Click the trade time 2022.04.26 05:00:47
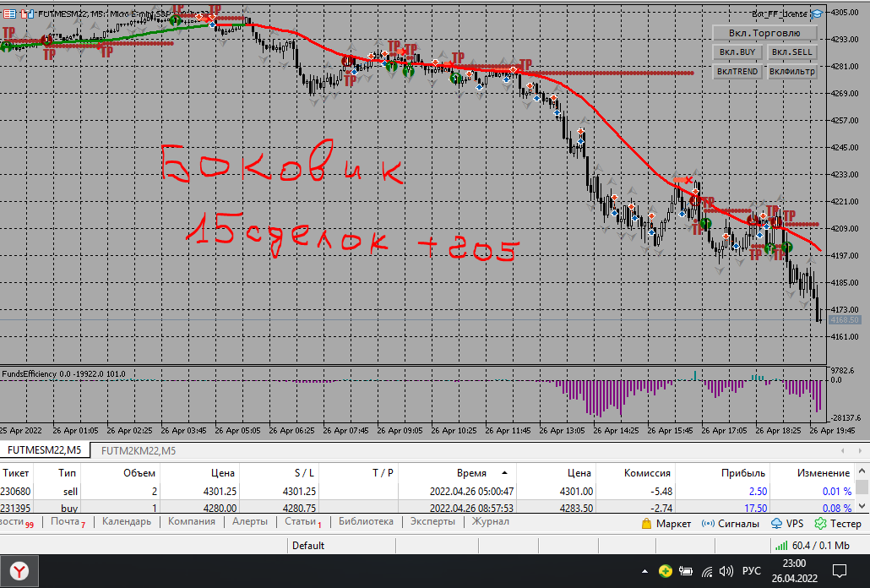 pyautogui.click(x=471, y=492)
